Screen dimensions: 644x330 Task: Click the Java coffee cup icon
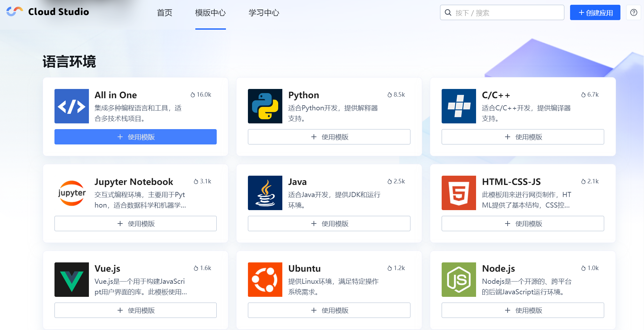(265, 193)
